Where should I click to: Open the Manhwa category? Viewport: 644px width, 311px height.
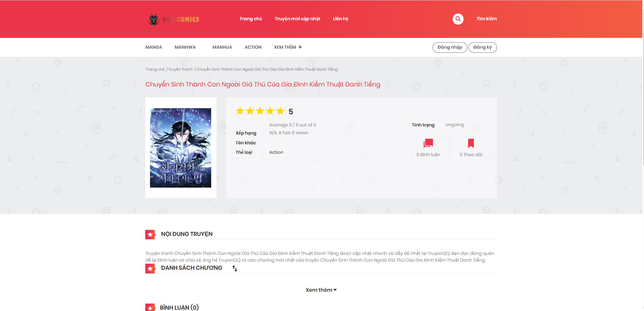(185, 47)
